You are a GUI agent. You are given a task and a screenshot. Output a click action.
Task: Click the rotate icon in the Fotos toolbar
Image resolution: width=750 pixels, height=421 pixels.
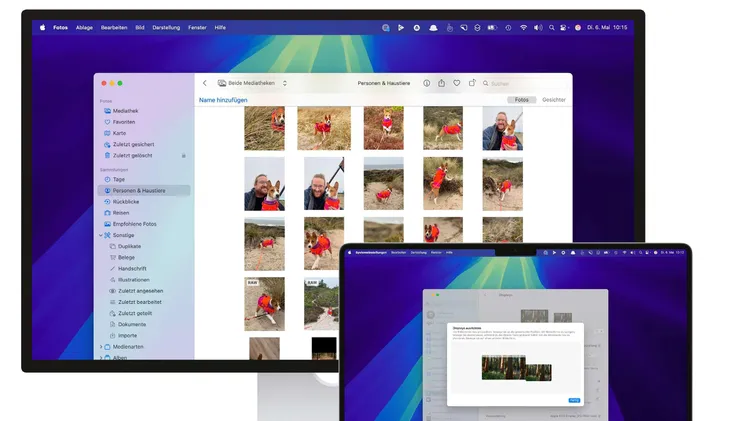472,83
